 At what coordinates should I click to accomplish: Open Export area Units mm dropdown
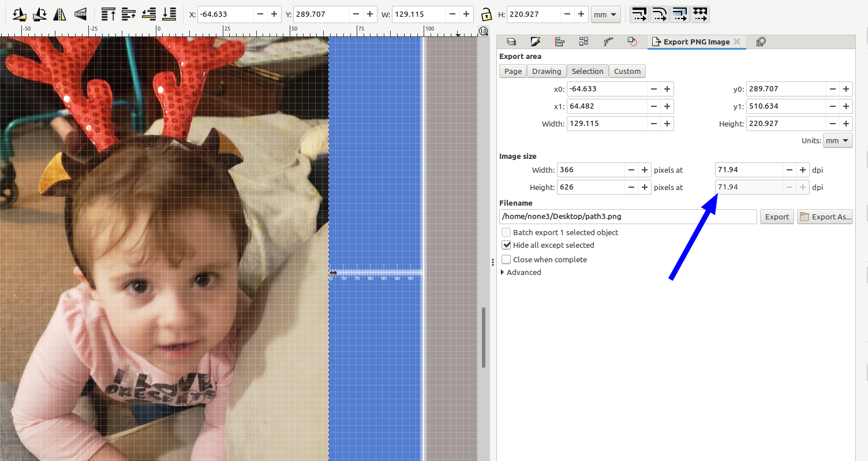[x=837, y=140]
